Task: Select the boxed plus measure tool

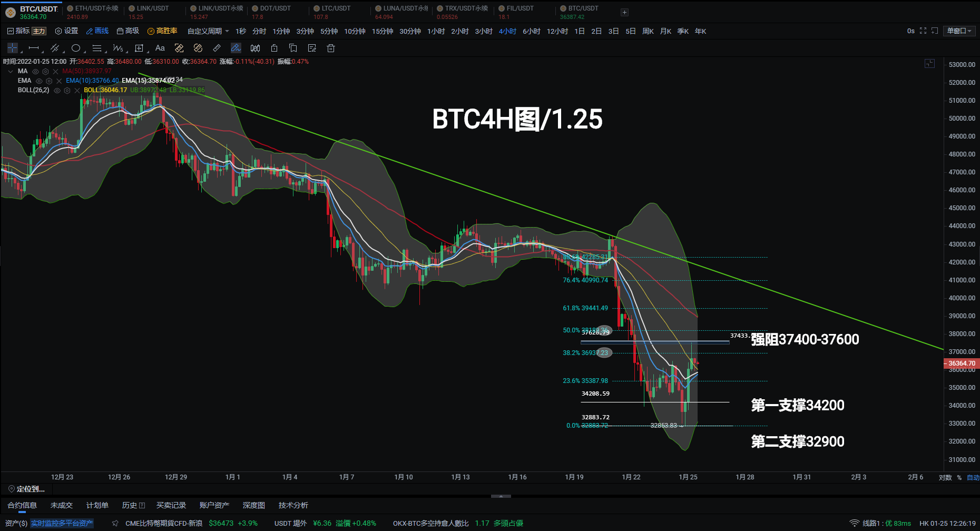Action: 139,48
